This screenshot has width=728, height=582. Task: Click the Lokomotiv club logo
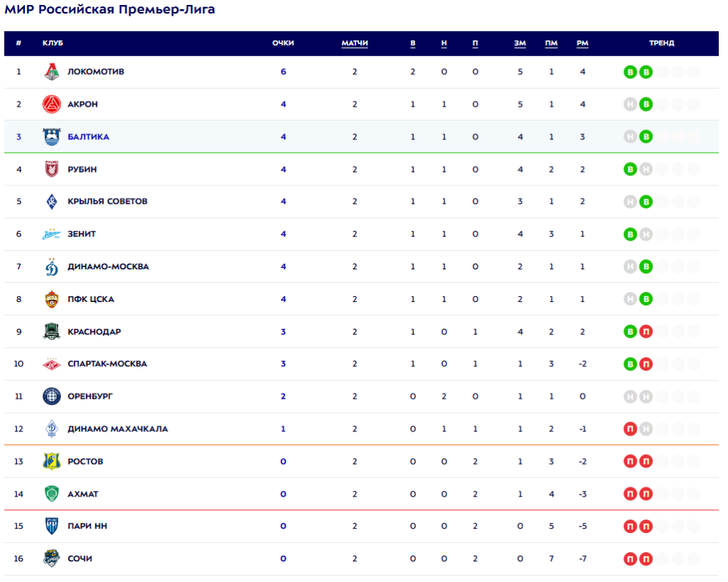51,72
